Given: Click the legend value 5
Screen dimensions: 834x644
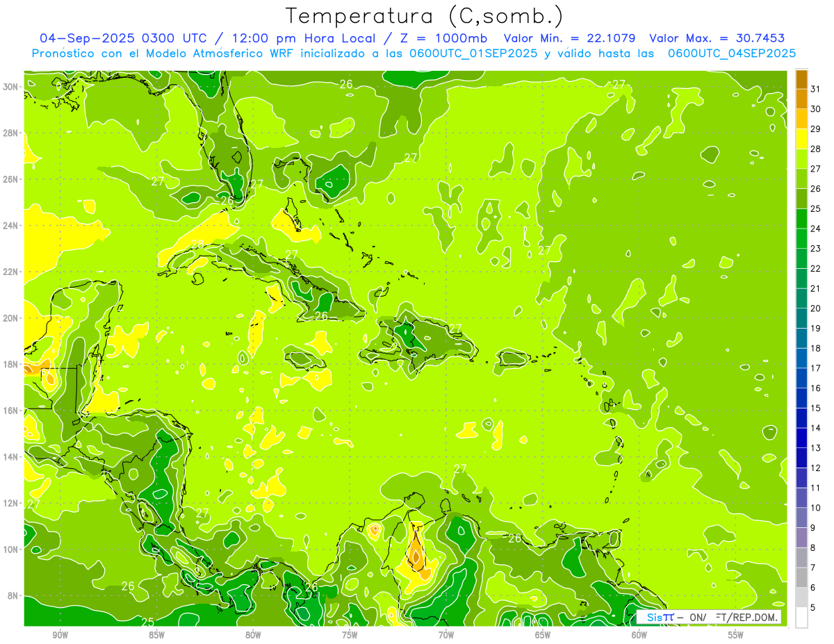Looking at the screenshot, I should [813, 607].
